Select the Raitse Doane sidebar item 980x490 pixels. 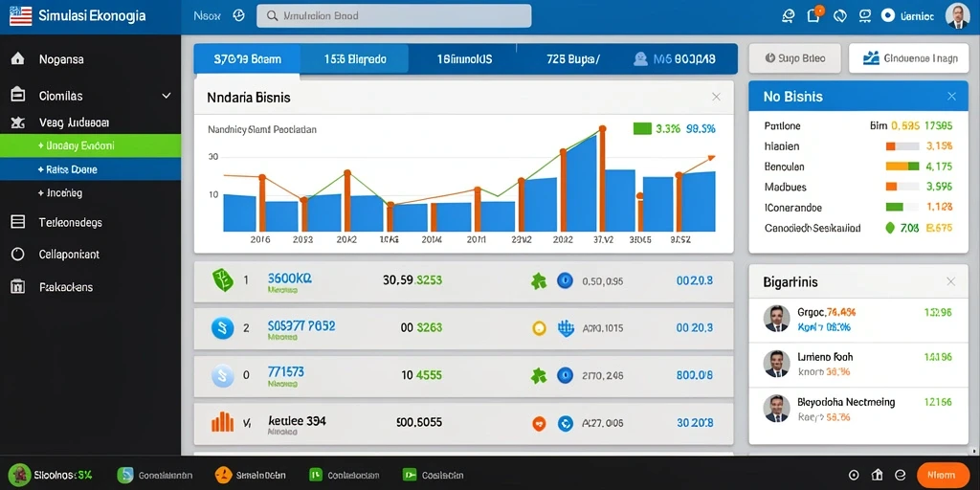[91, 168]
